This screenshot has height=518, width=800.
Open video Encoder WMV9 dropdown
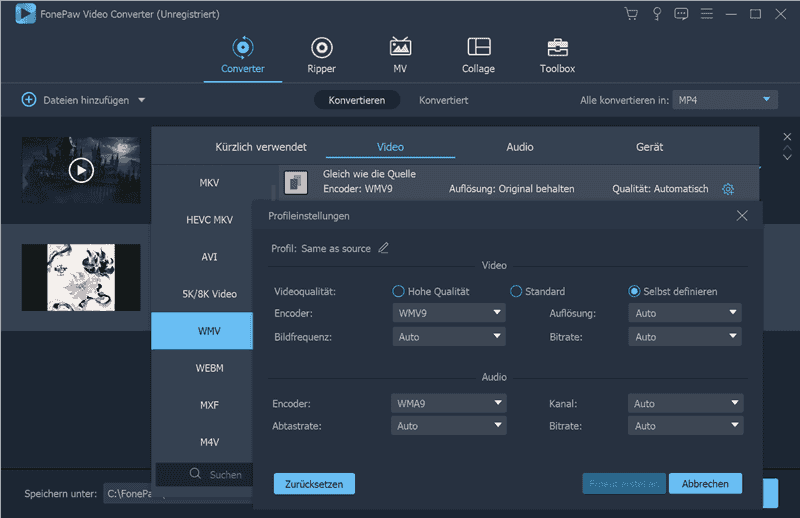pyautogui.click(x=449, y=313)
